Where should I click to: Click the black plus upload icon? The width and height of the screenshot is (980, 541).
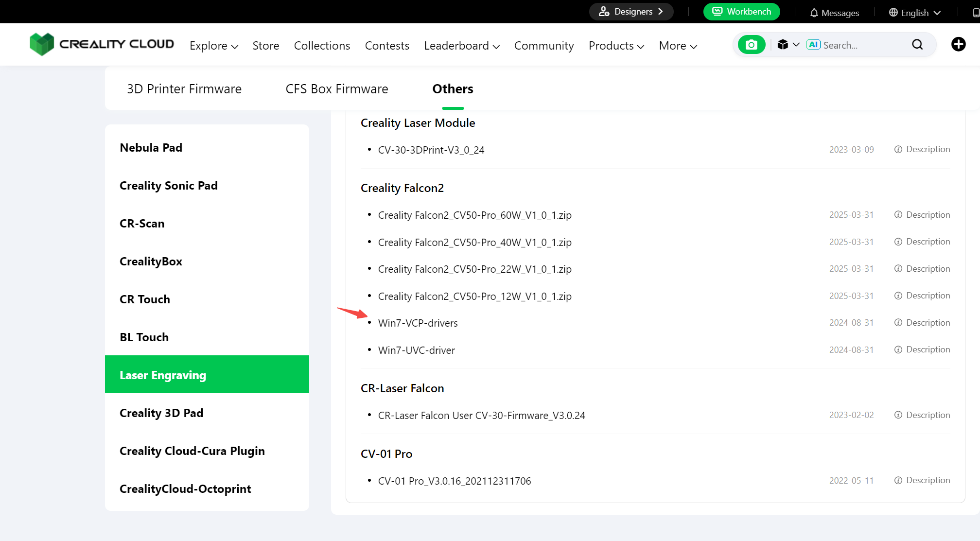[958, 45]
